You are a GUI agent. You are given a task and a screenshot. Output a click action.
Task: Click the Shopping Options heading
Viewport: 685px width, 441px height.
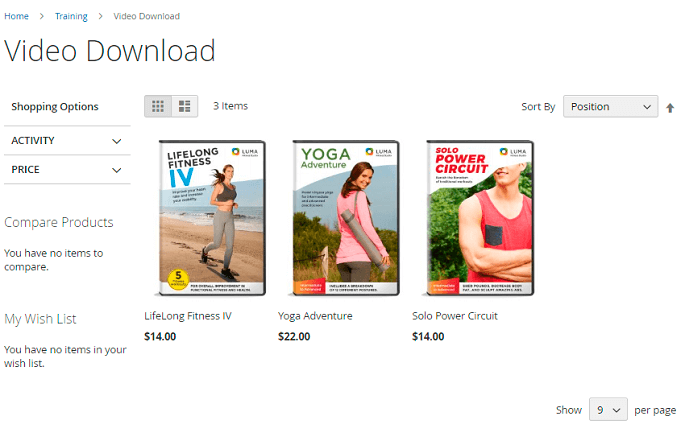click(x=55, y=107)
